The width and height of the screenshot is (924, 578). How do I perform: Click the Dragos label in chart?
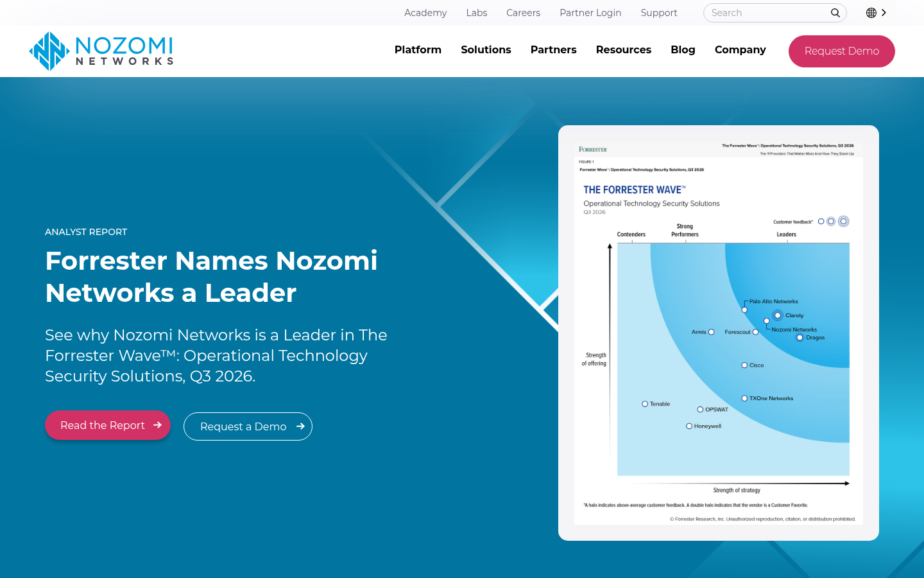[x=816, y=337]
